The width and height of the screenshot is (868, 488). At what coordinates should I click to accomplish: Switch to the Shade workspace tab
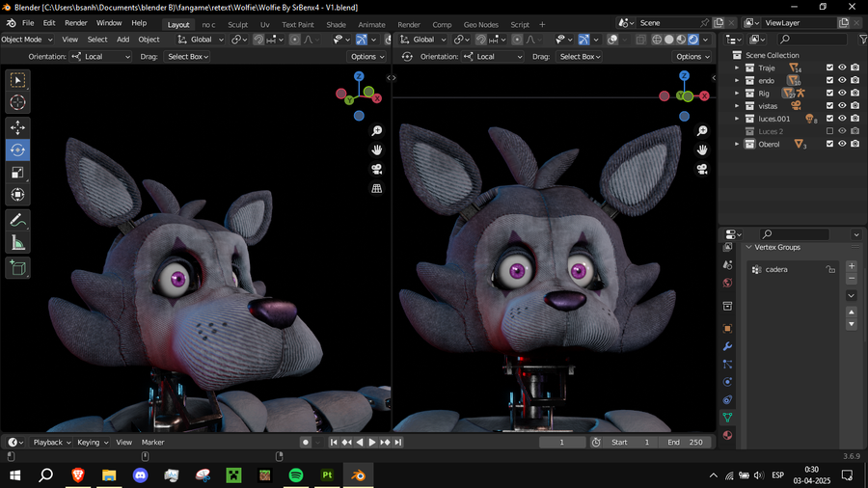click(336, 24)
